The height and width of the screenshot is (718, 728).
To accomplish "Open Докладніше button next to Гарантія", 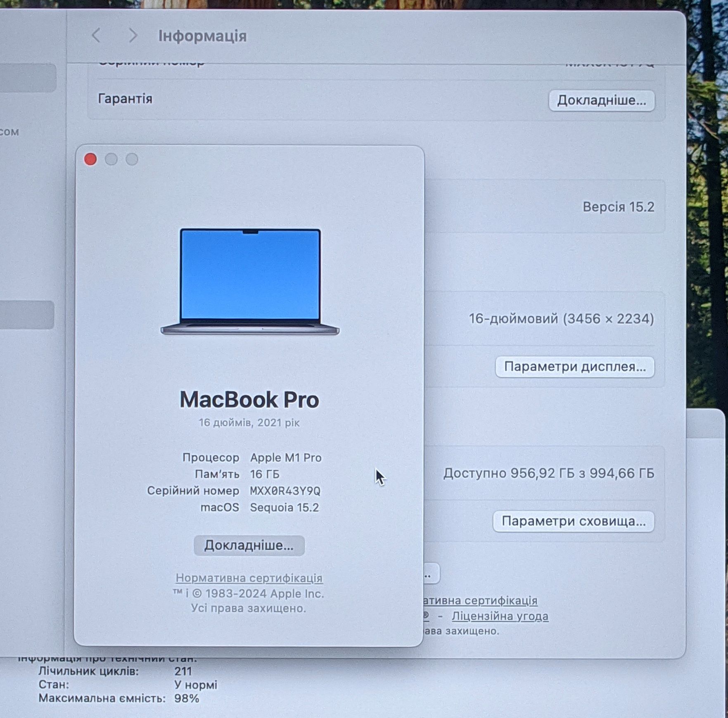I will click(x=602, y=100).
